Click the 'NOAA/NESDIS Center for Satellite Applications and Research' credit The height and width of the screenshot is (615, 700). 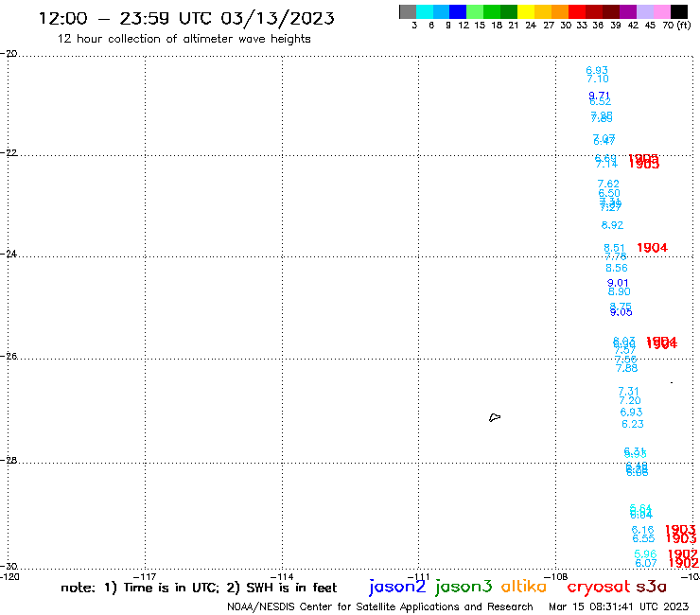pyautogui.click(x=380, y=606)
